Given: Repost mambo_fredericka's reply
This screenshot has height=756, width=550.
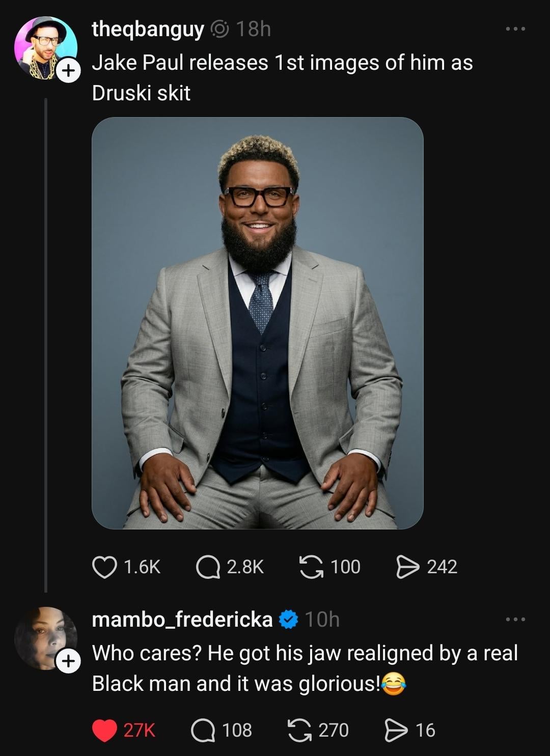Looking at the screenshot, I should tap(300, 731).
